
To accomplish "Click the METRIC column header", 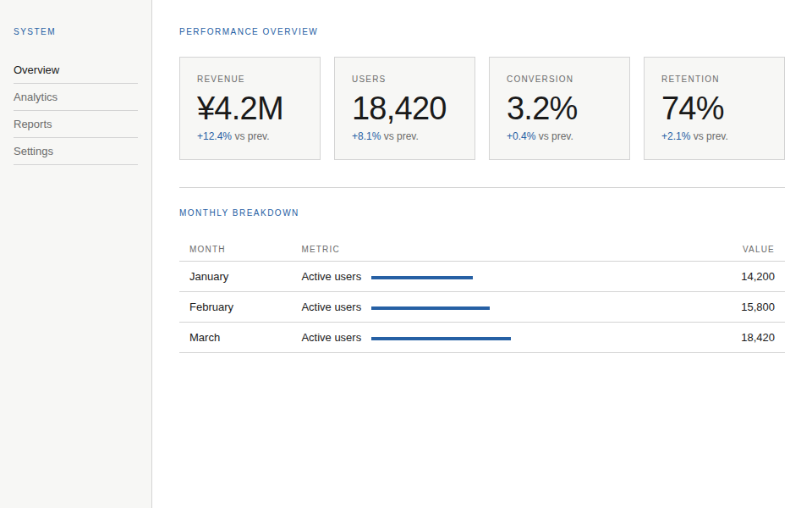I will pyautogui.click(x=320, y=249).
